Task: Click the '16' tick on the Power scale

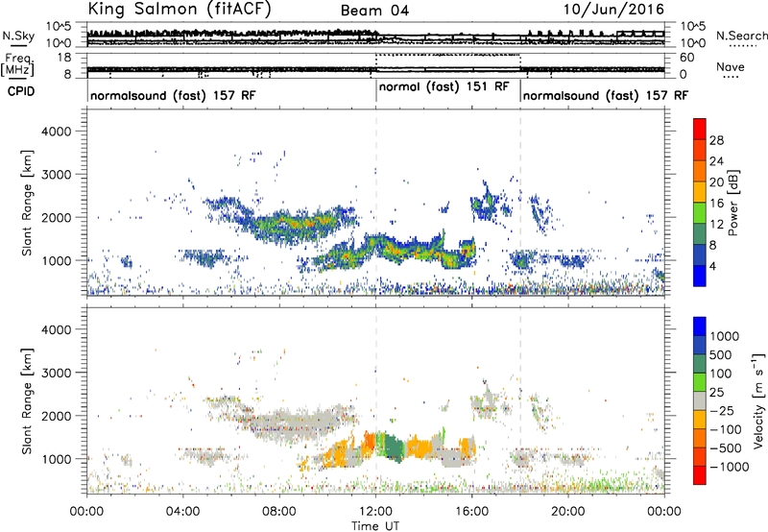Action: (716, 204)
